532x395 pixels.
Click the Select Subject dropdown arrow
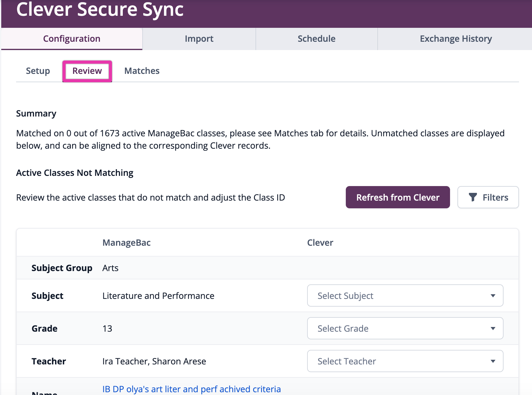point(493,296)
